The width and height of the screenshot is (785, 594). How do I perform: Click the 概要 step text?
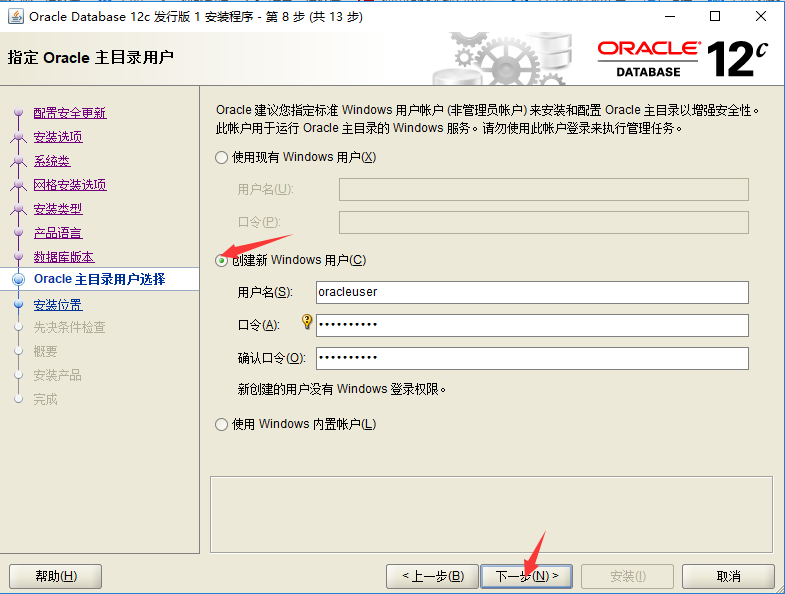46,352
